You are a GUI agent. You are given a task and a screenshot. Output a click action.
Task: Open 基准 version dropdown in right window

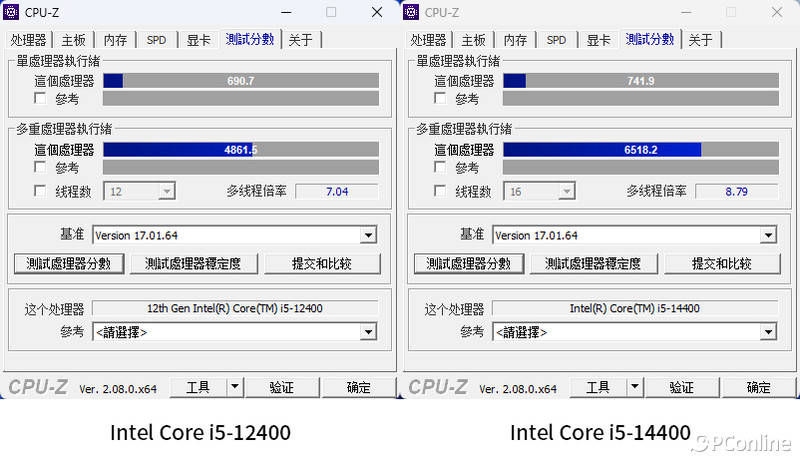point(768,235)
